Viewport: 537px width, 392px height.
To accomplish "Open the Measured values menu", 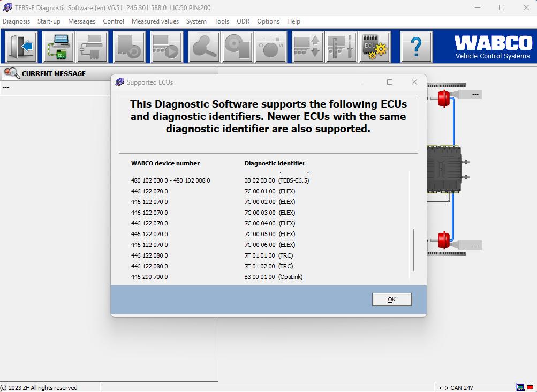I will tap(155, 21).
